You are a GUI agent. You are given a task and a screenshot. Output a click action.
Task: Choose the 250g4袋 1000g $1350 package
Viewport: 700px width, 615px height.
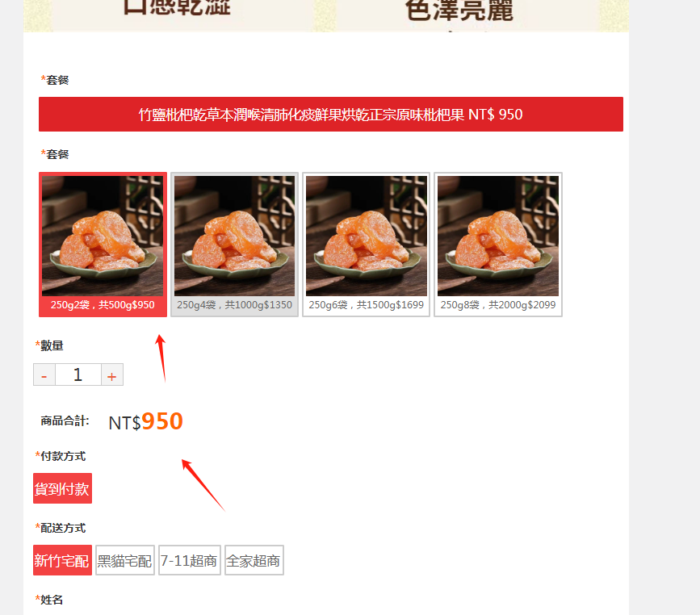[x=234, y=245]
